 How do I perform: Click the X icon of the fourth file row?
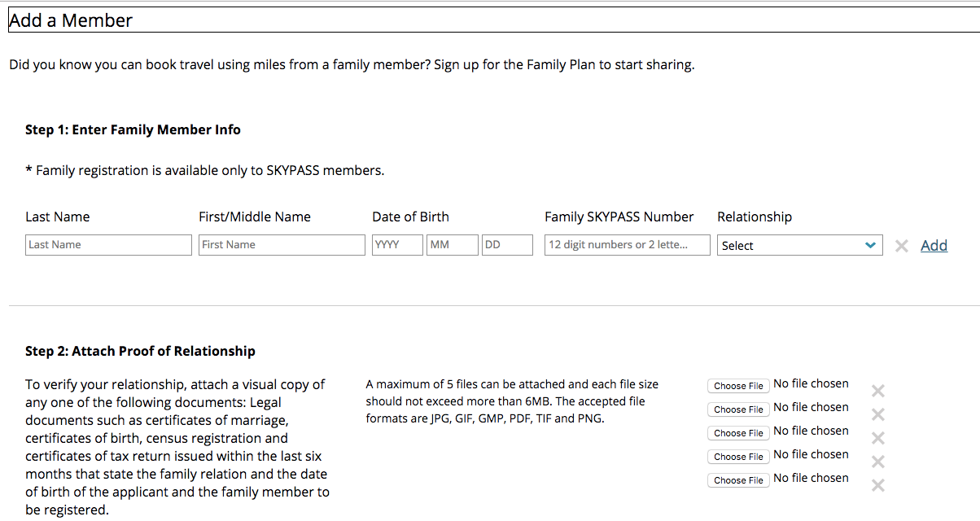point(877,462)
